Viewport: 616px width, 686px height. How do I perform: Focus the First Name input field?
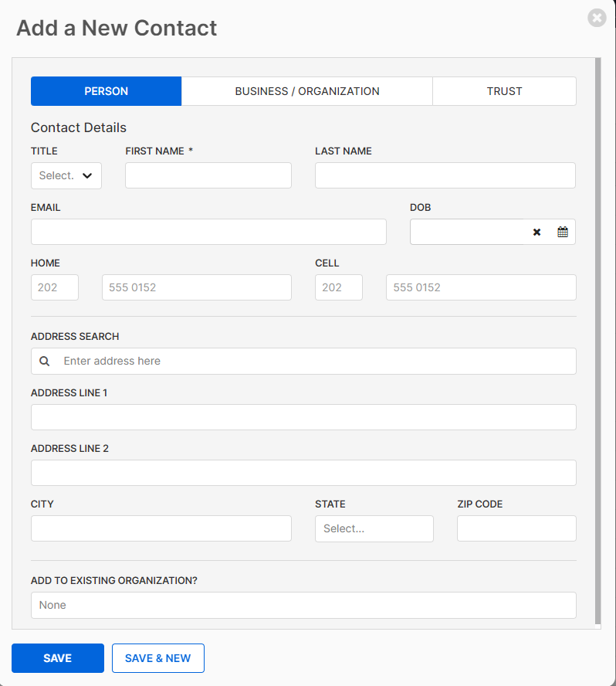tap(208, 175)
